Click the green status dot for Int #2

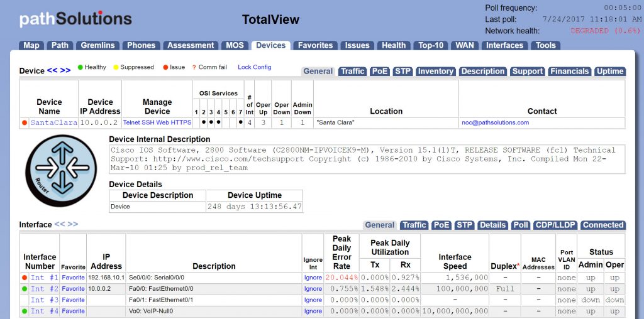click(x=25, y=289)
